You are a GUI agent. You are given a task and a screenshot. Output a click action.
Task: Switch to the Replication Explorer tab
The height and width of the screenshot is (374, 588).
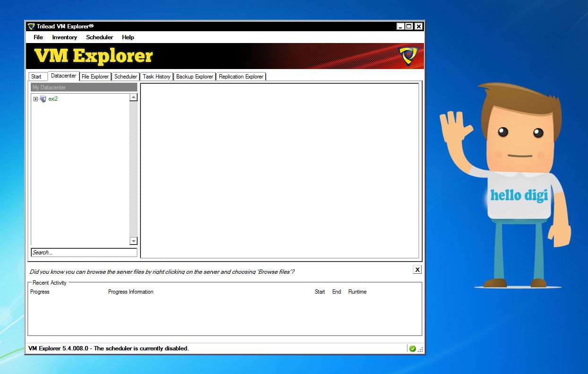coord(241,77)
